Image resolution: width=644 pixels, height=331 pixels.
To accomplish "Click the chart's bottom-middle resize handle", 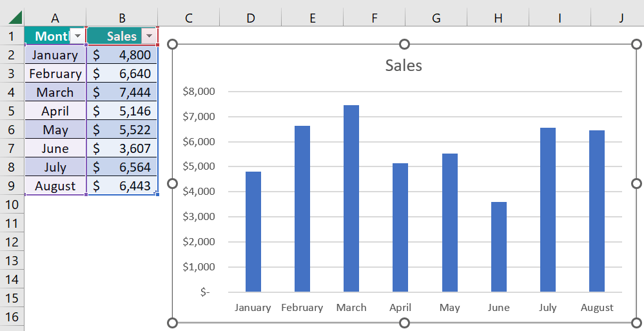I will click(x=404, y=323).
